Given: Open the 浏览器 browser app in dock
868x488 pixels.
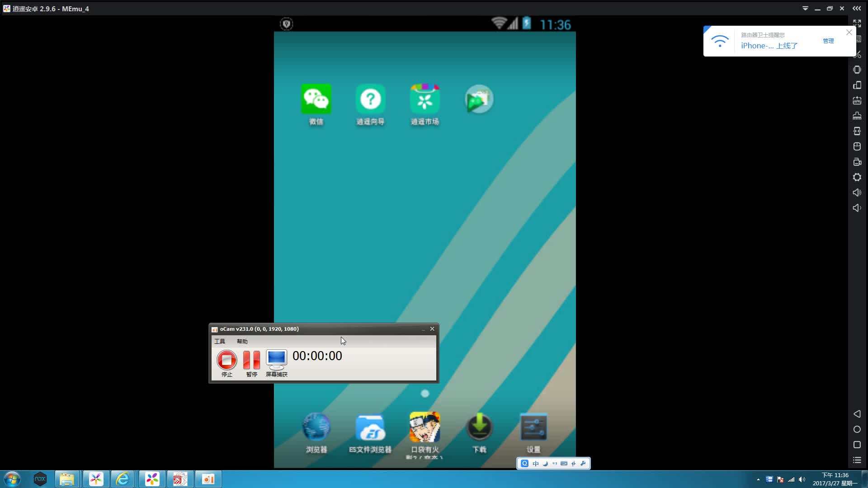Looking at the screenshot, I should tap(316, 427).
